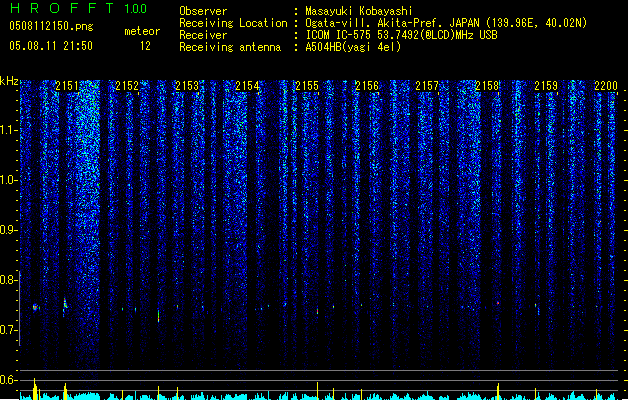The height and width of the screenshot is (400, 629).
Task: Click the date stamp 05.08.11 21:50
Action: coord(51,46)
